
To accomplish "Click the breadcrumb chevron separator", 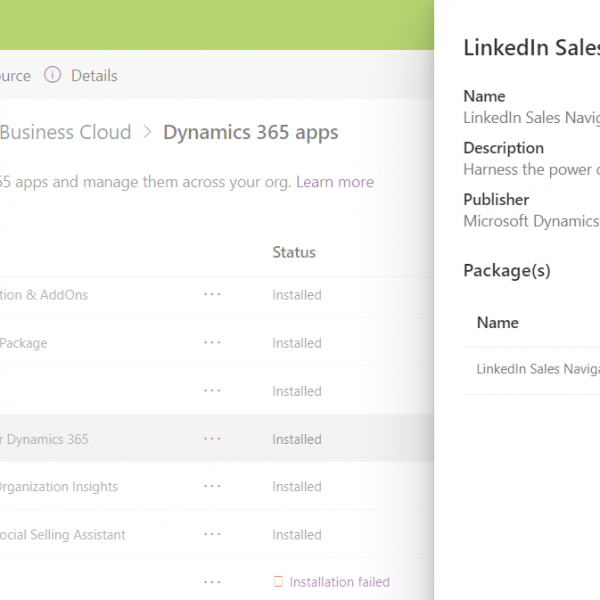I will click(147, 132).
